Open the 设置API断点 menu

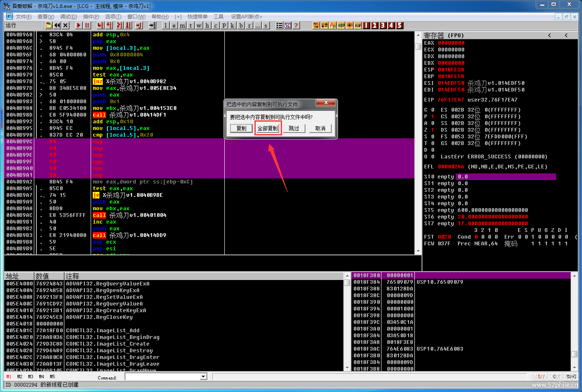[x=247, y=17]
